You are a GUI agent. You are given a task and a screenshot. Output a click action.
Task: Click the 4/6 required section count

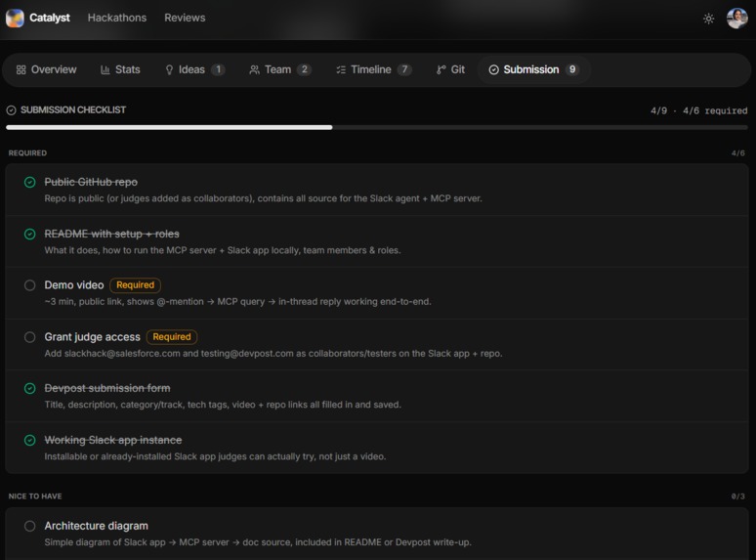tap(737, 153)
